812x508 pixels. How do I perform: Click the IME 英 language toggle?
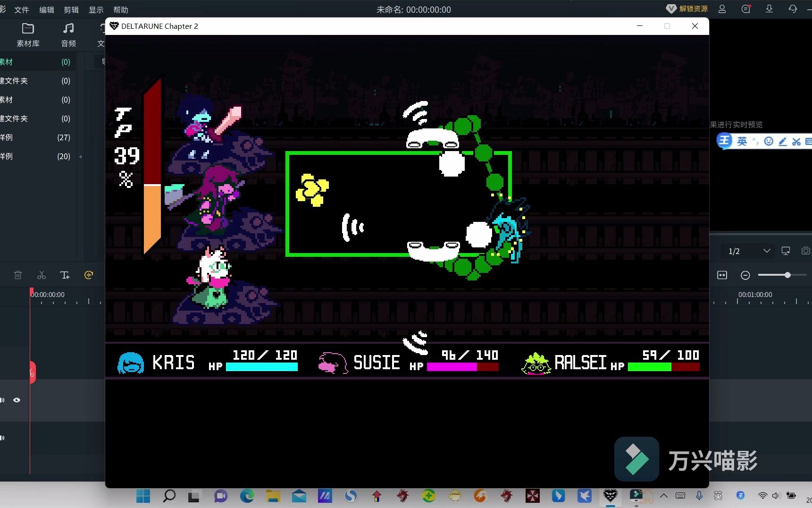click(x=742, y=141)
